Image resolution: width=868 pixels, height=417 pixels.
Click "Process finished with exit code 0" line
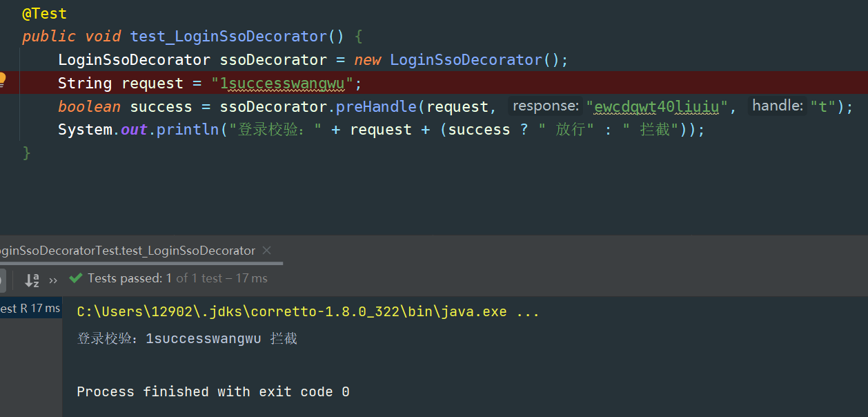pyautogui.click(x=213, y=392)
